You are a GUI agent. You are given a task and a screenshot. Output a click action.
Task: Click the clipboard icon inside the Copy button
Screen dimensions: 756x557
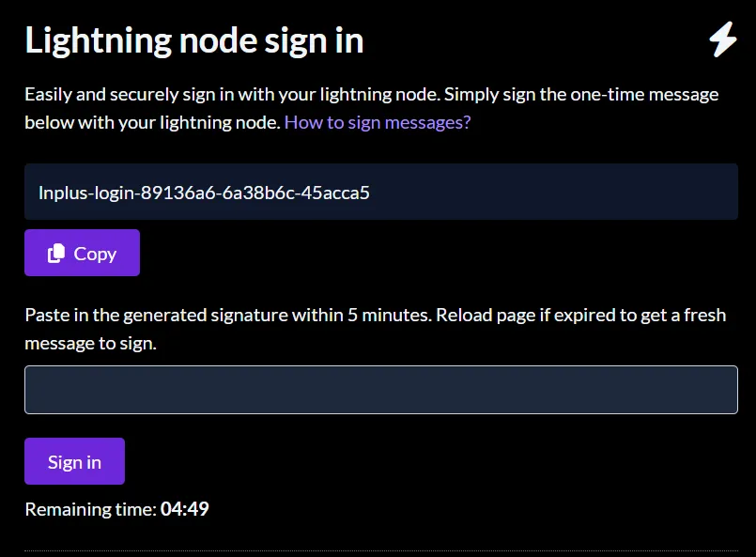[56, 254]
